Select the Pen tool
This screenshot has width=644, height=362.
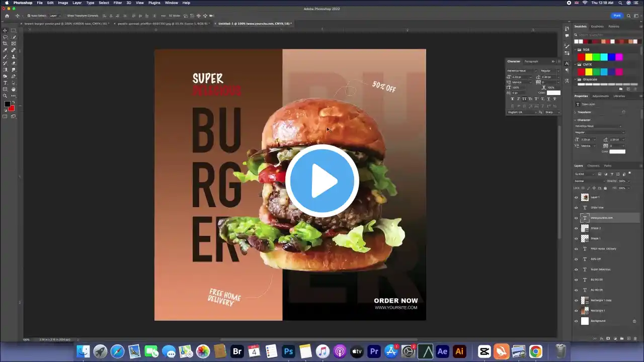14,76
